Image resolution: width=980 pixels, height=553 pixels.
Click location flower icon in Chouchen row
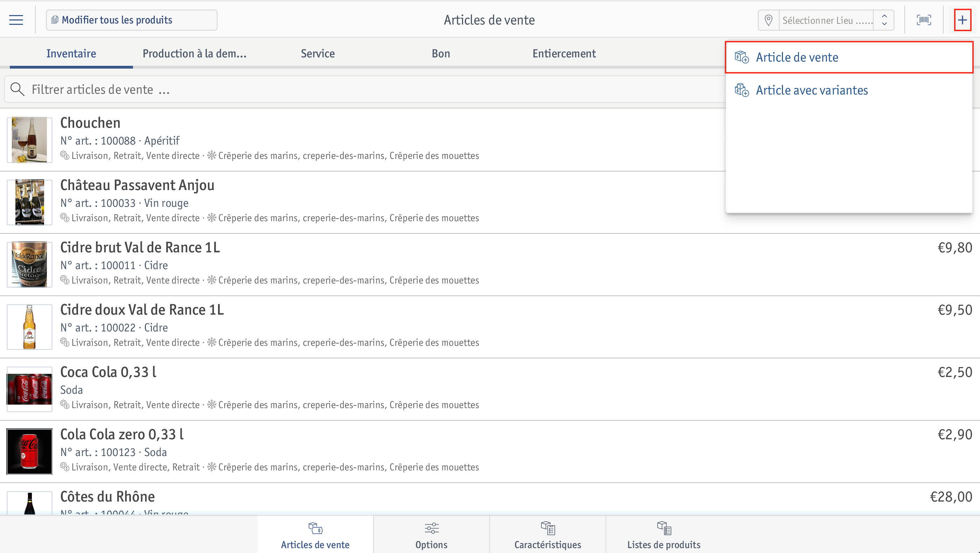point(211,155)
